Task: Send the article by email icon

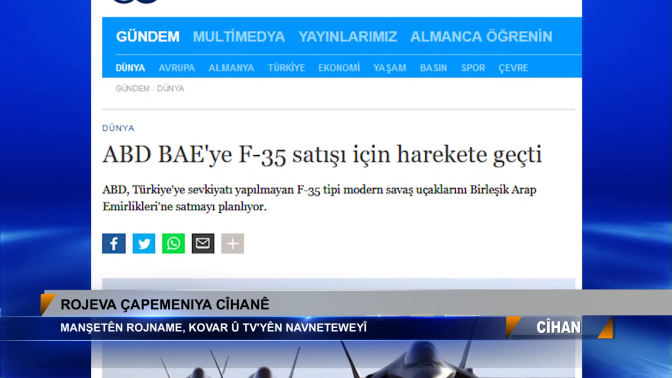Action: [203, 243]
